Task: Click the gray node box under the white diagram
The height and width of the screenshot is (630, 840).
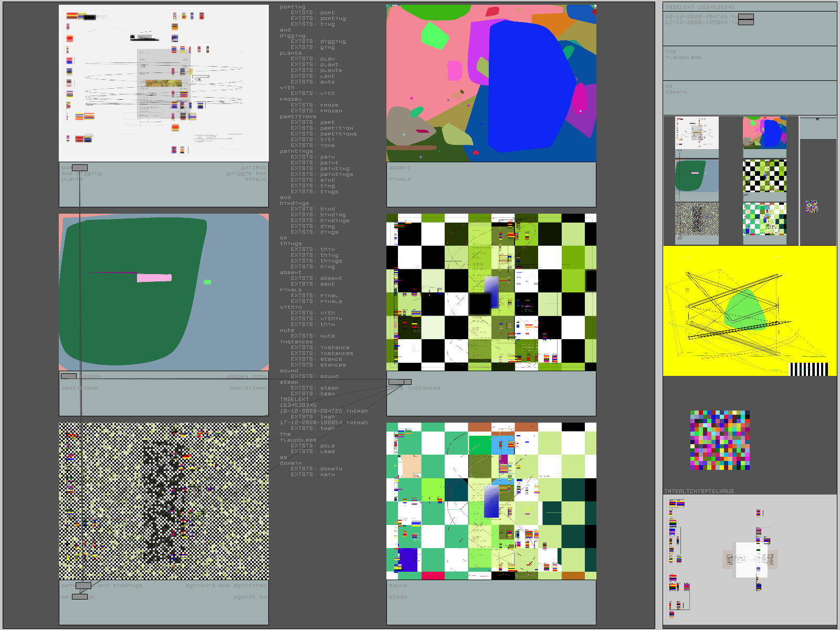Action: point(80,168)
